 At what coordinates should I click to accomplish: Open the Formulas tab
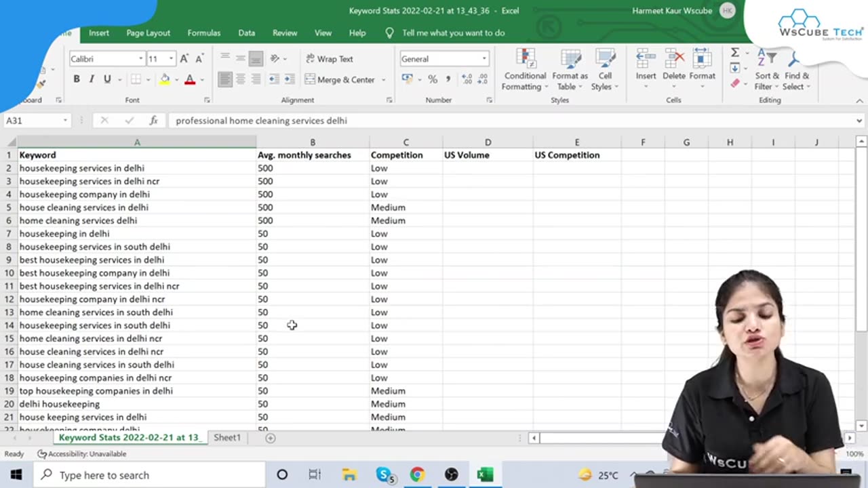pos(203,33)
